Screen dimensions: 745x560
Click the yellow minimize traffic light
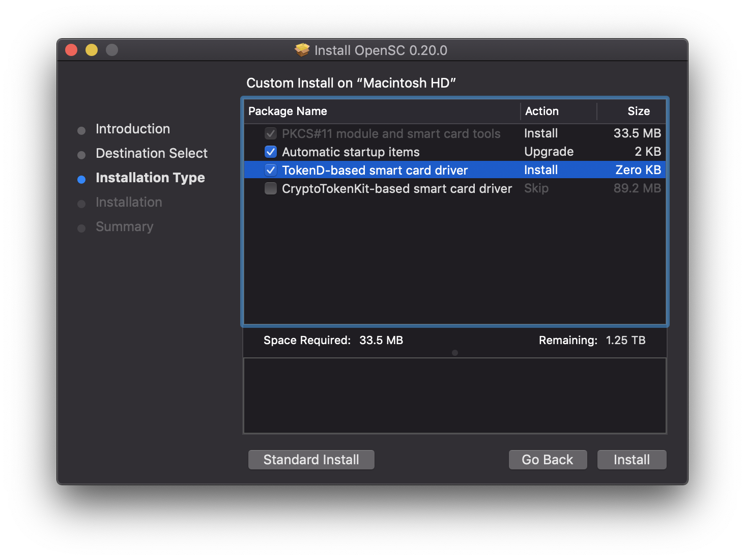pyautogui.click(x=92, y=49)
